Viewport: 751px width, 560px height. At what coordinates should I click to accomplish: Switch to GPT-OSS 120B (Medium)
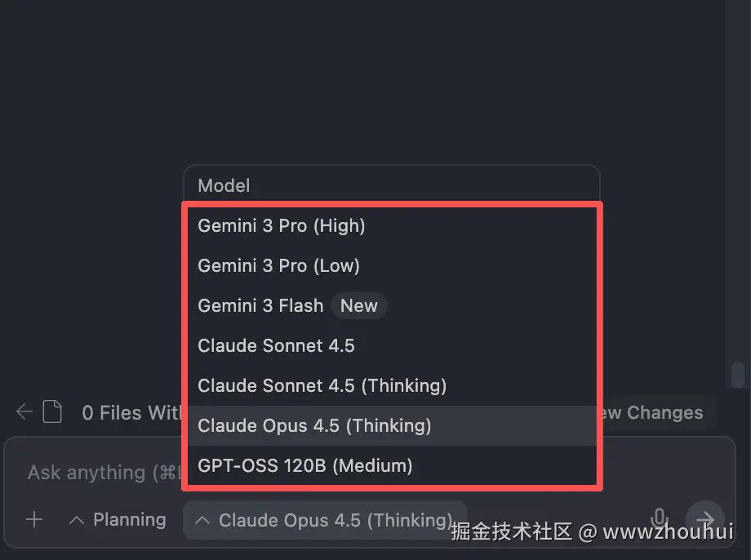click(304, 465)
